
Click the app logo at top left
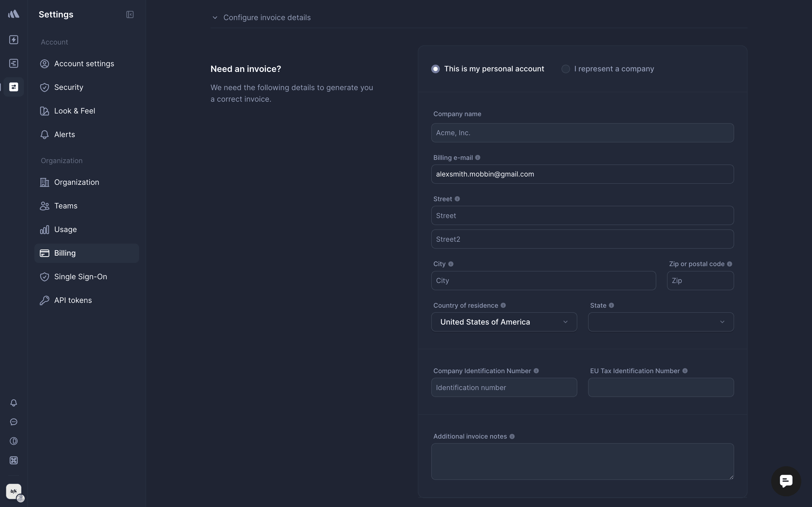(x=14, y=14)
